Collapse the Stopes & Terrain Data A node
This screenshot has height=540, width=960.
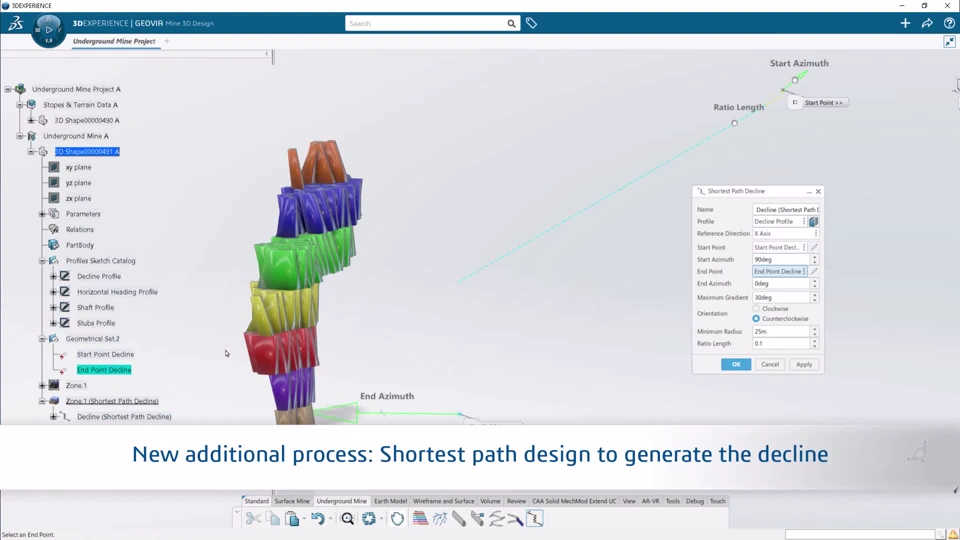pyautogui.click(x=20, y=105)
